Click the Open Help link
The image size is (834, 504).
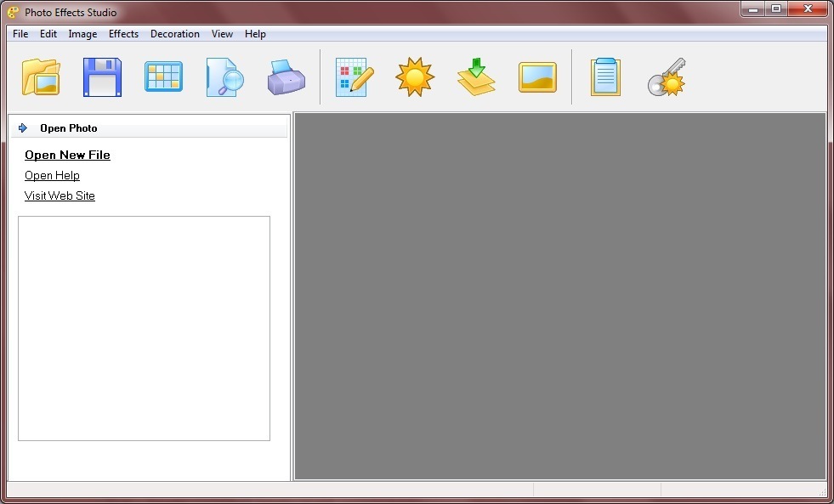click(52, 175)
